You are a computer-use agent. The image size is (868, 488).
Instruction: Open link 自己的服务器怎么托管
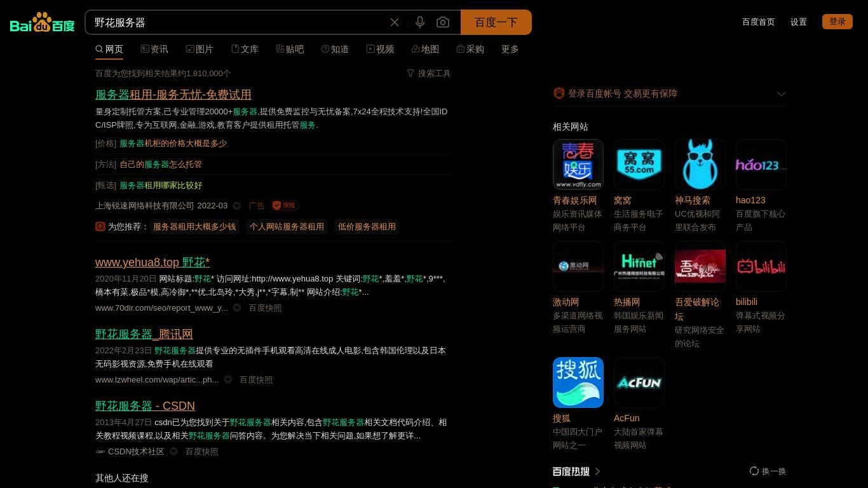(x=161, y=165)
